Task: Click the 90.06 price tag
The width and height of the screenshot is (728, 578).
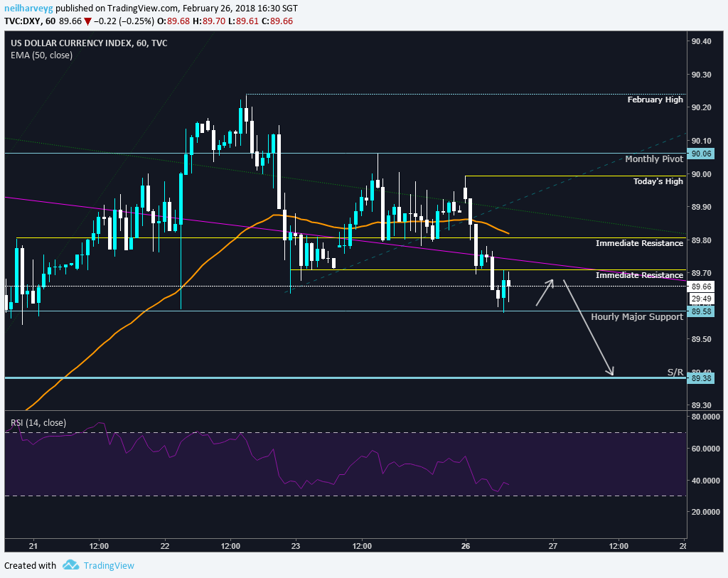Action: (700, 154)
